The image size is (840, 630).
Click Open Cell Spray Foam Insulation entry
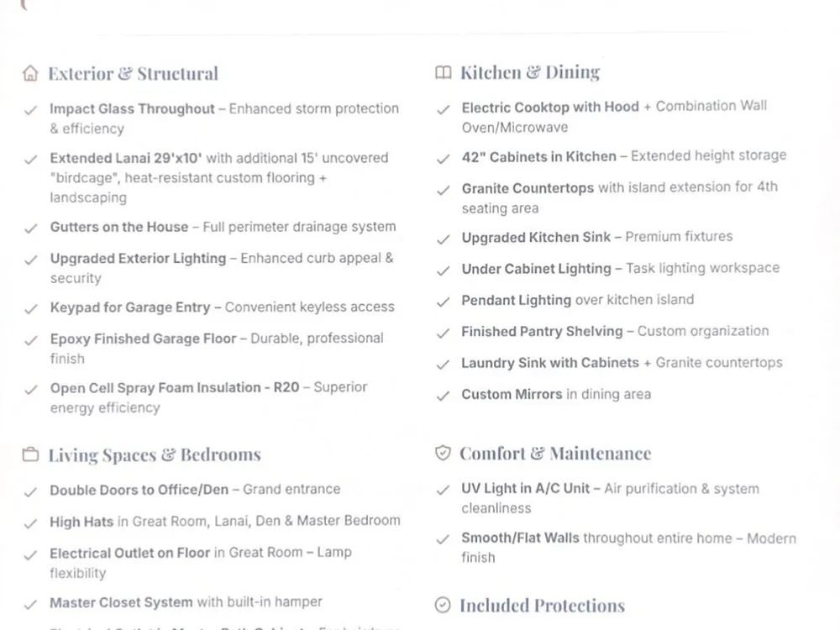coord(209,397)
